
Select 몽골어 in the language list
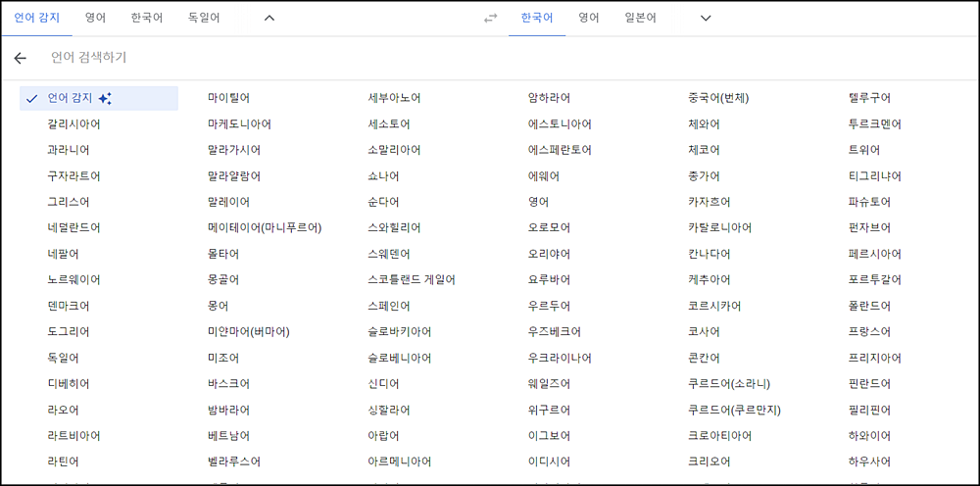(223, 280)
